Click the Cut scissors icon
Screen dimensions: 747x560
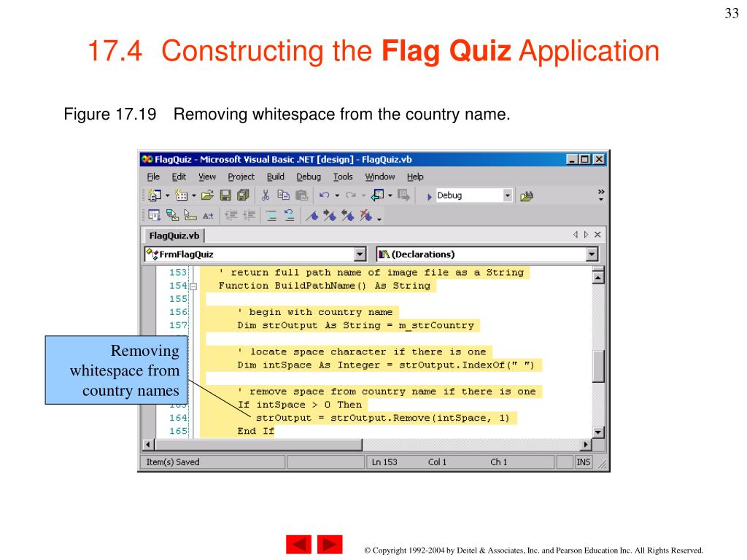pyautogui.click(x=266, y=195)
